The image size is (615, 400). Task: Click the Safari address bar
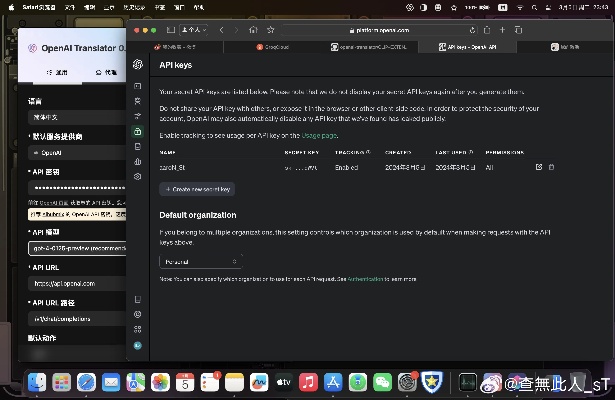(x=379, y=30)
